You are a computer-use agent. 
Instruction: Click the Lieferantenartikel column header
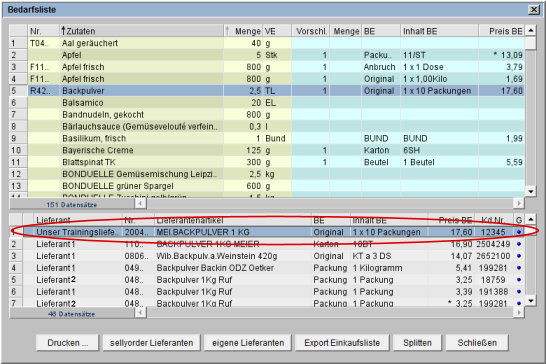click(x=233, y=220)
